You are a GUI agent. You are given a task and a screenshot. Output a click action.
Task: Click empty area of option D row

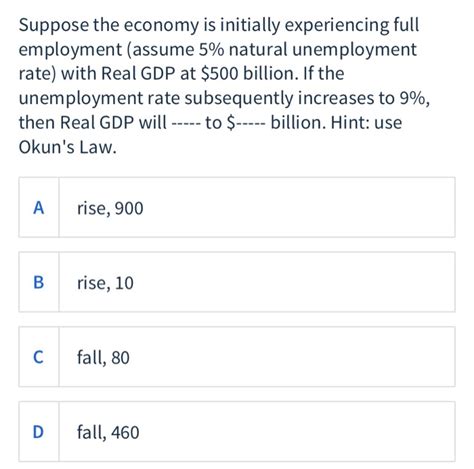pos(300,431)
